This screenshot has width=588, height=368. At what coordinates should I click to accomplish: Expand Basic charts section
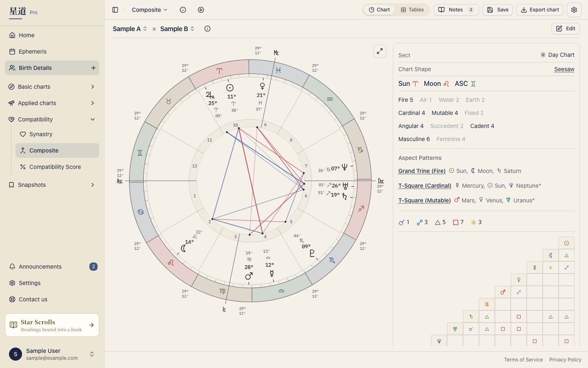point(52,87)
